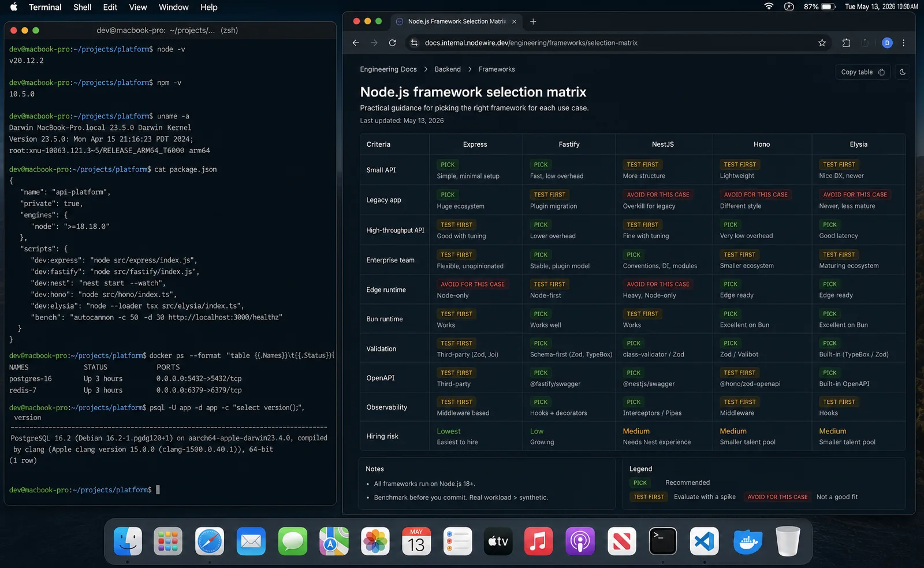
Task: Open Mail from the dock
Action: point(251,541)
